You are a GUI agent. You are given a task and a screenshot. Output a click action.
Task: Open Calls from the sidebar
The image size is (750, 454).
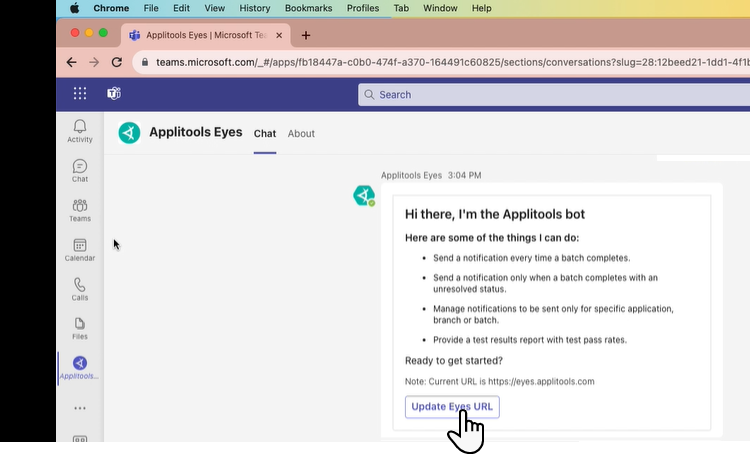80,289
